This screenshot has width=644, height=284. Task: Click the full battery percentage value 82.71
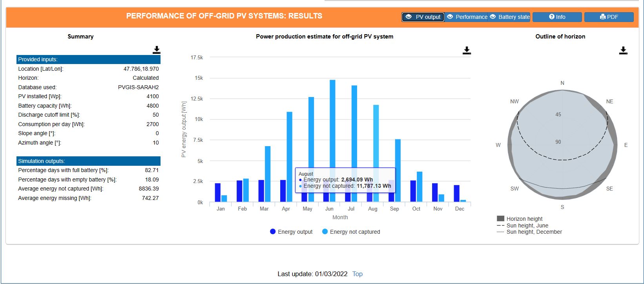[x=152, y=170]
